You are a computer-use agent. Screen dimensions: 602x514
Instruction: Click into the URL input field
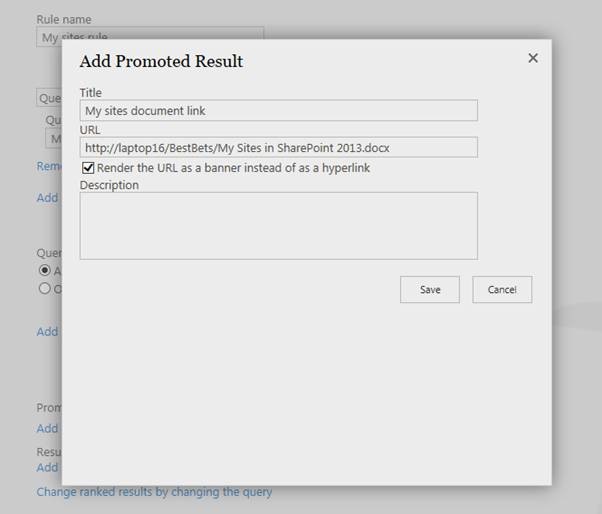click(x=279, y=147)
